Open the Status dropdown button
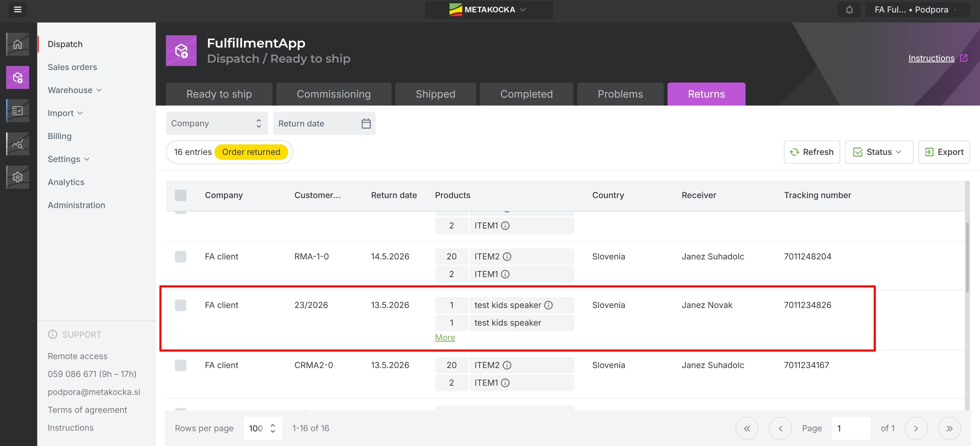The image size is (980, 446). (x=879, y=152)
